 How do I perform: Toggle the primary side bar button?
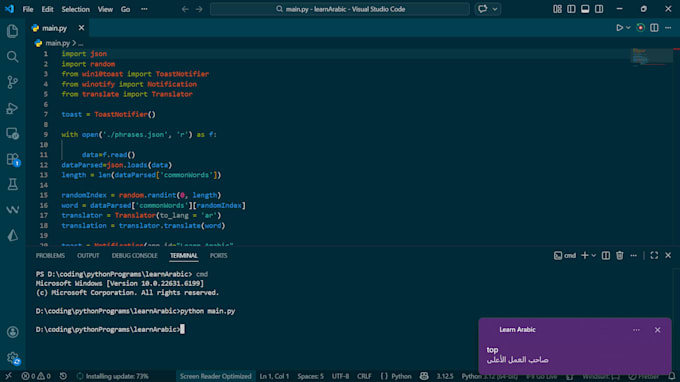571,9
